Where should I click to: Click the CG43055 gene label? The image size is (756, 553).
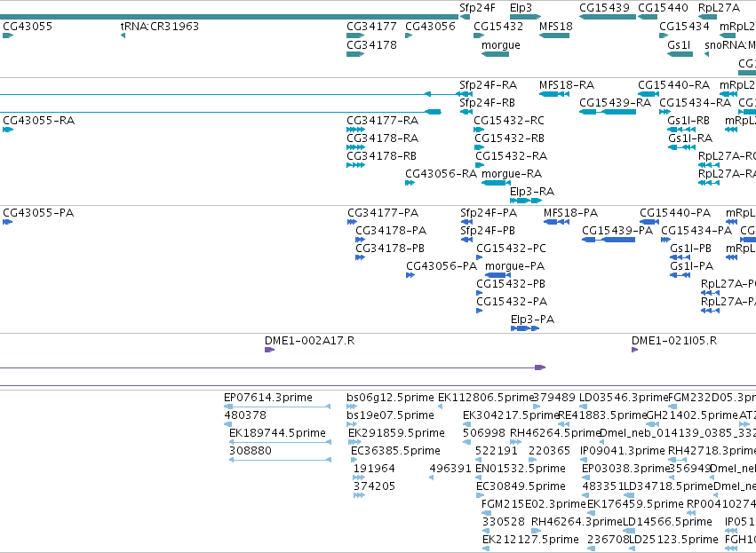[x=28, y=27]
